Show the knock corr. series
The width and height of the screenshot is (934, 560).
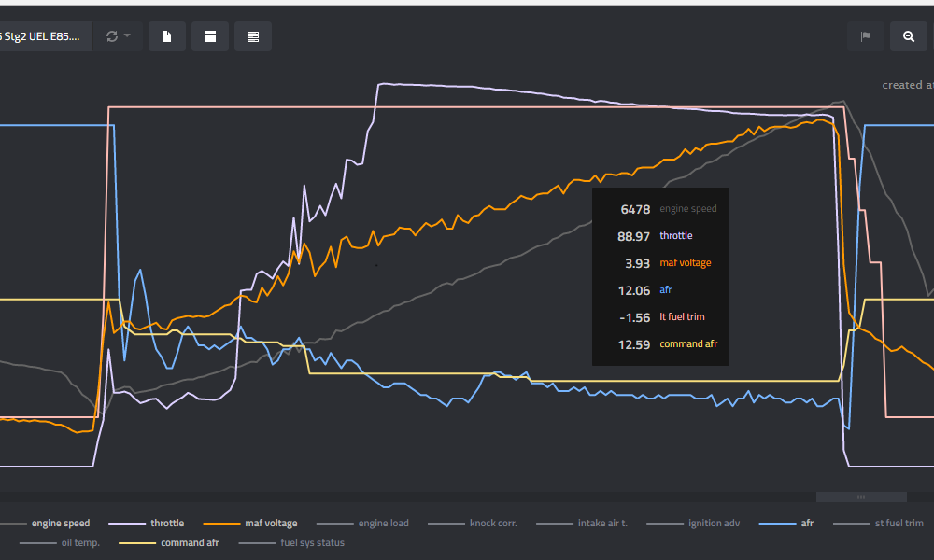point(492,524)
